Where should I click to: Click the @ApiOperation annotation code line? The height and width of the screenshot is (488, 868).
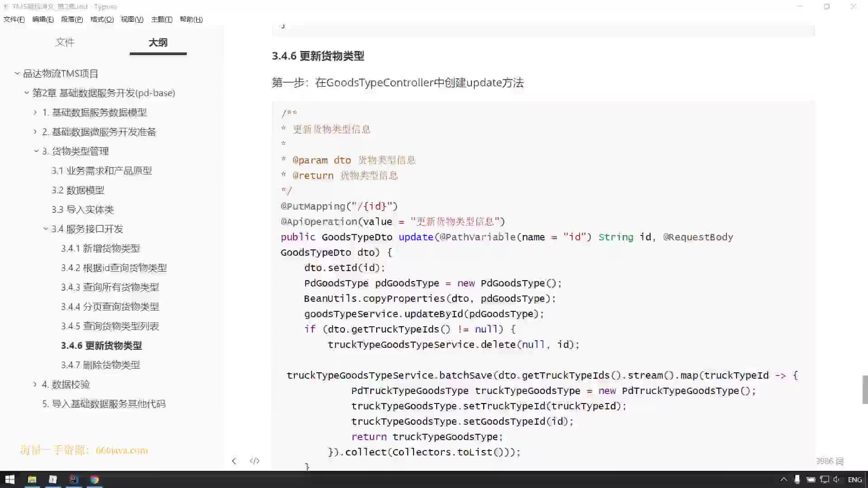pos(392,221)
